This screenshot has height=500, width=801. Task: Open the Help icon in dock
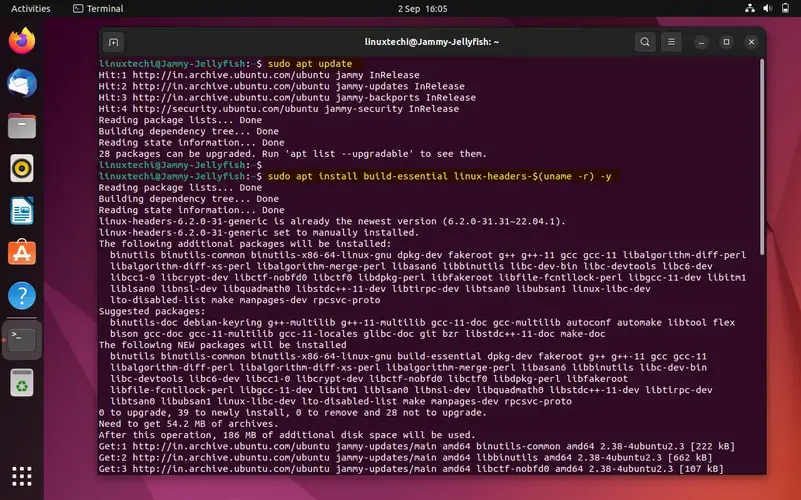22,296
